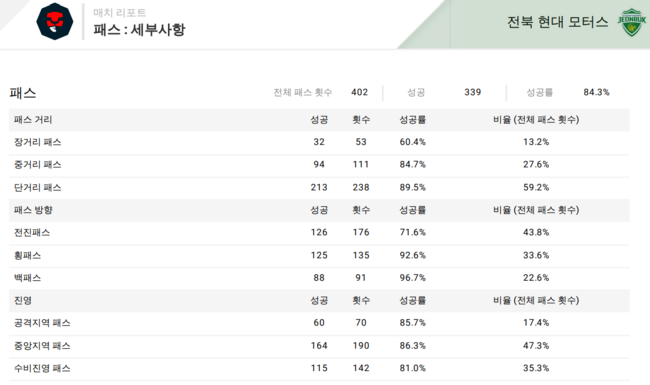
Task: Select medium pass attempts 111
Action: coord(361,164)
